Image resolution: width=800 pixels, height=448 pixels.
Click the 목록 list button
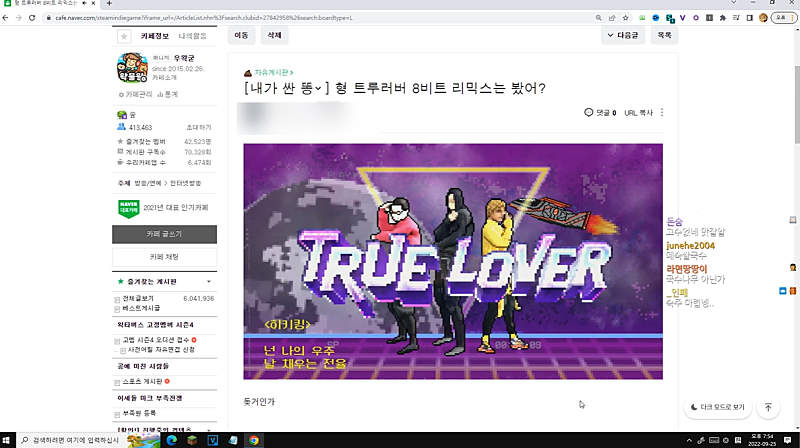point(664,35)
